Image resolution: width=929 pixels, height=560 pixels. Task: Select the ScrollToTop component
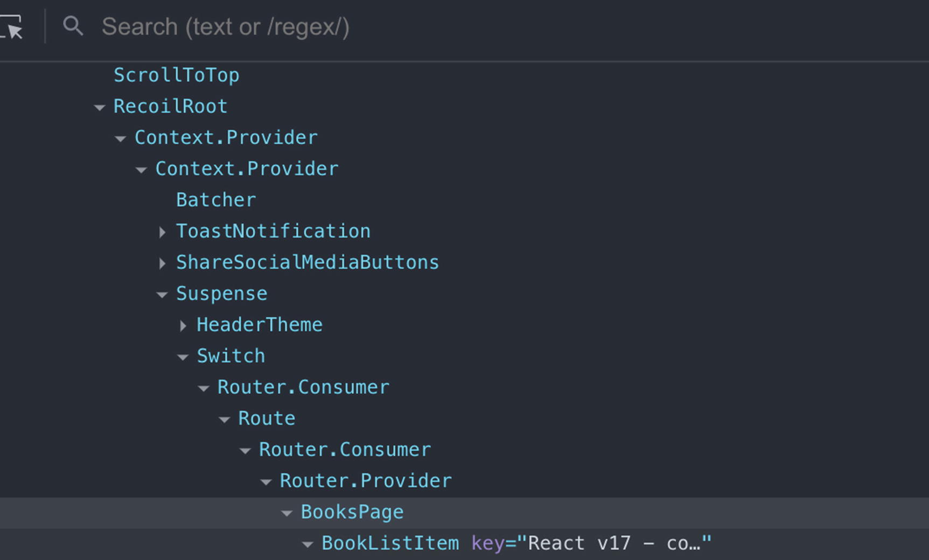coord(176,75)
